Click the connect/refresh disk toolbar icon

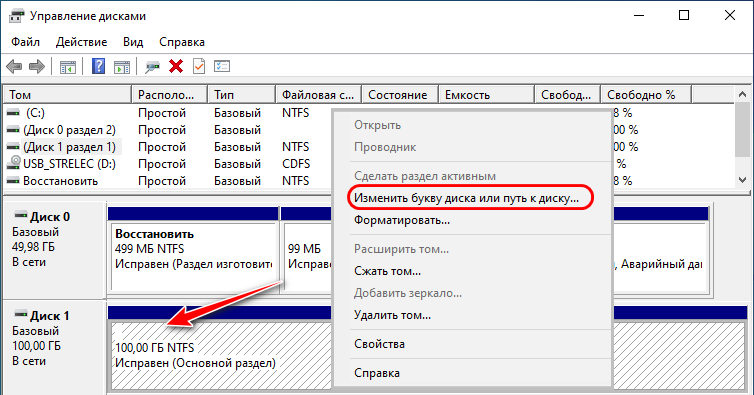point(152,66)
